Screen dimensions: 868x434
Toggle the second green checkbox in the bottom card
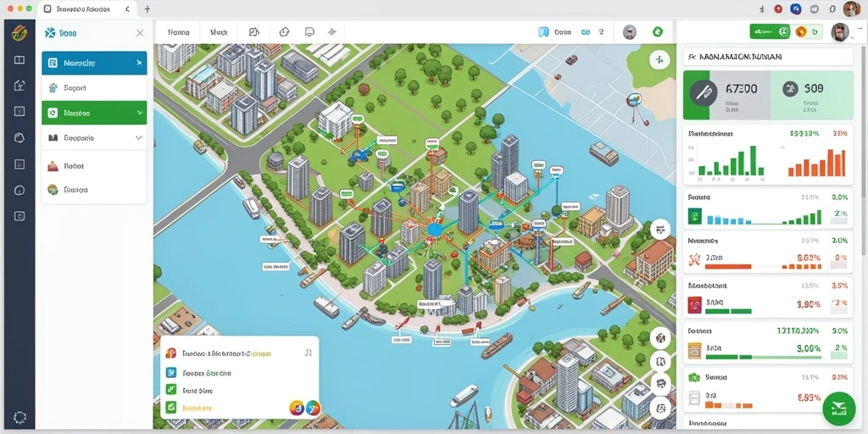tap(171, 408)
